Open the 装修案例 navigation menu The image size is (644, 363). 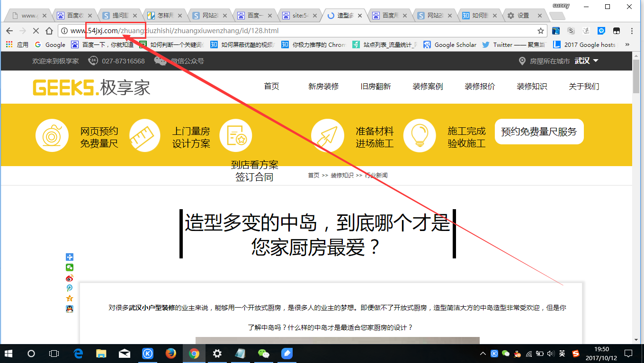pos(427,87)
